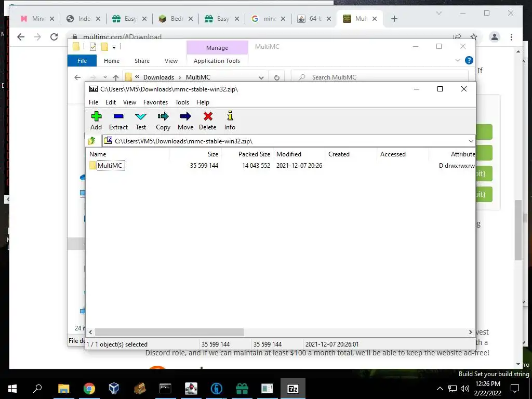Image resolution: width=532 pixels, height=399 pixels.
Task: Open VirtualBox from the taskbar
Action: coord(114,389)
